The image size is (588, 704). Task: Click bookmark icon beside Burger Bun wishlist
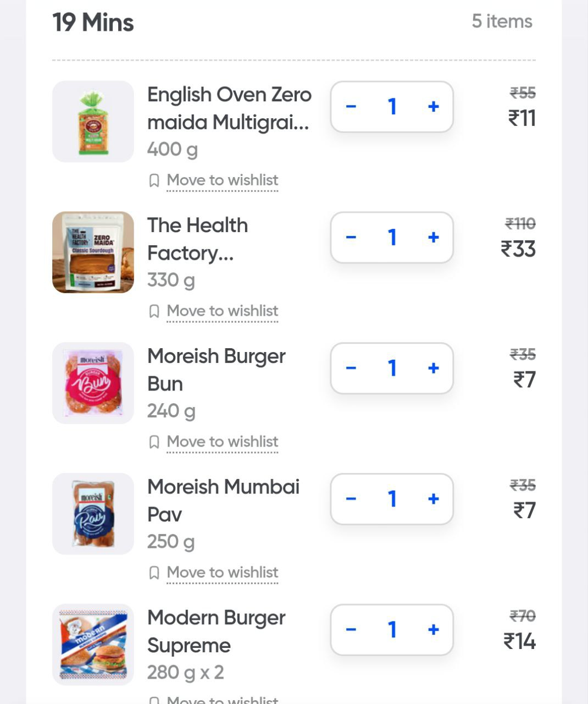(x=154, y=442)
